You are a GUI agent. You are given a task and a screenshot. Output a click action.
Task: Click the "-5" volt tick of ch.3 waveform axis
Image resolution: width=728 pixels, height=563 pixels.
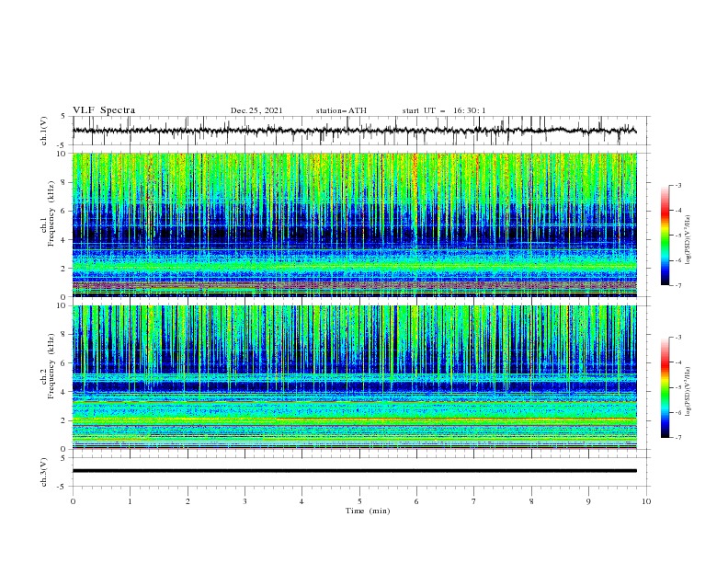point(63,487)
